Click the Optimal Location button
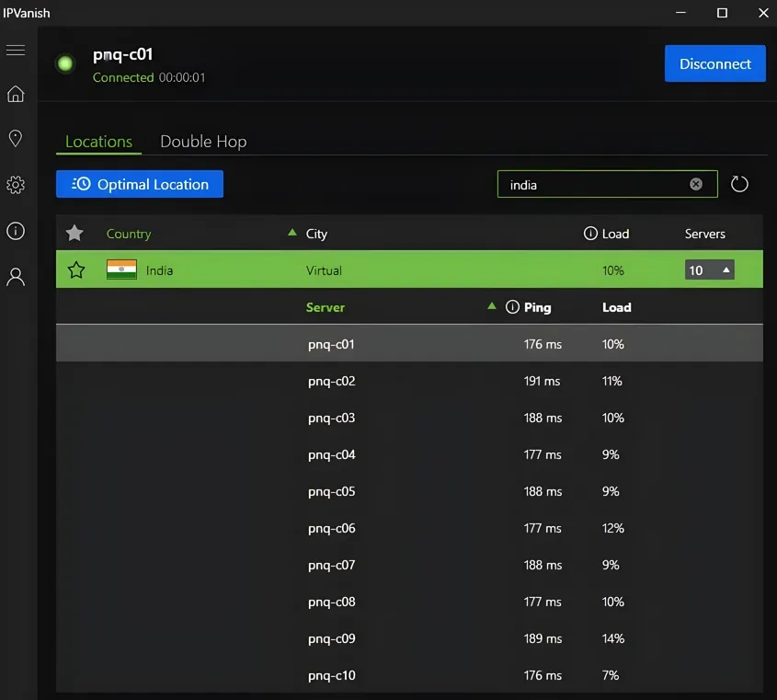Viewport: 777px width, 700px height. (x=139, y=184)
